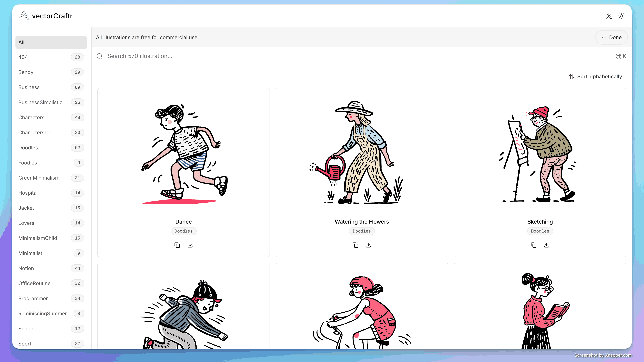Viewport: 644px width, 362px height.
Task: Toggle Sort alphabetically option
Action: 595,76
